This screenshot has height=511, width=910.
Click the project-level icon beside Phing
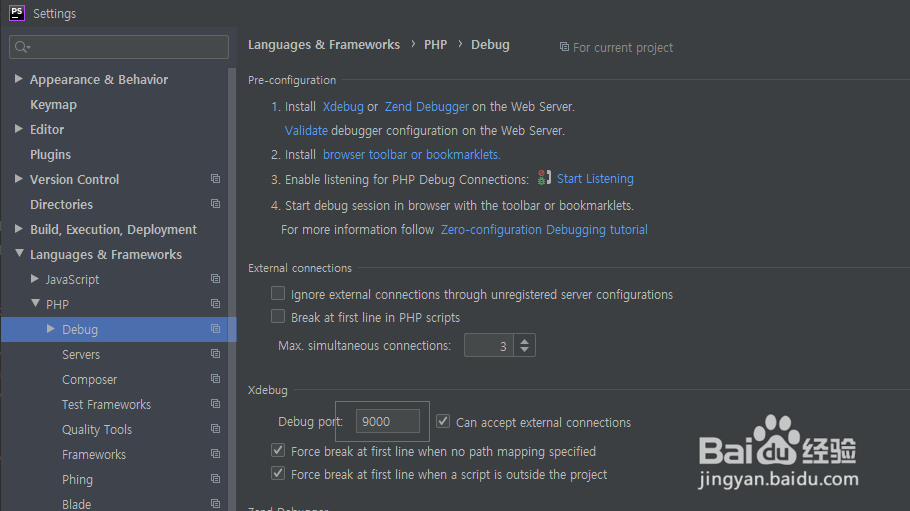pos(215,478)
